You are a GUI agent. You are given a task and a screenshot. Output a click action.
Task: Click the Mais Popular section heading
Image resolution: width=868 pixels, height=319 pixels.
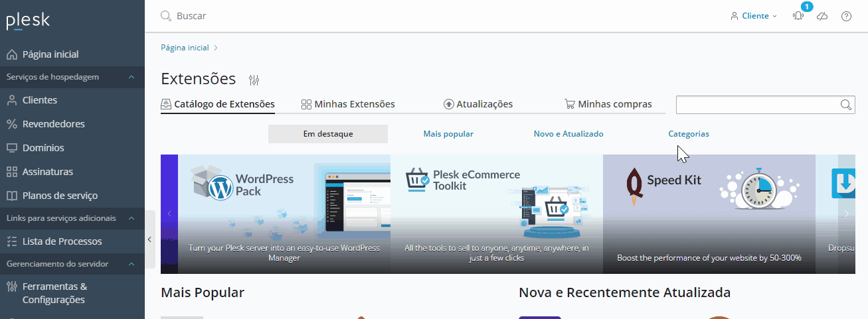203,292
